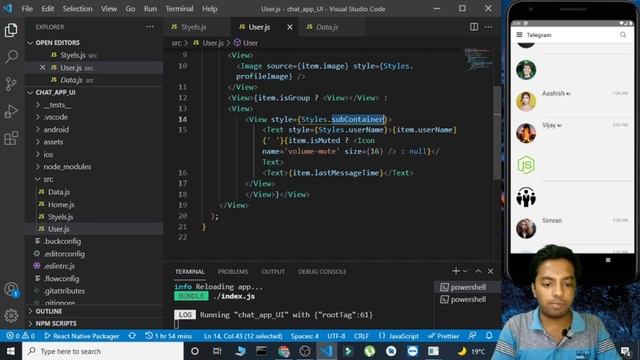Open the Run and Debug view
The width and height of the screenshot is (640, 360).
[x=11, y=111]
